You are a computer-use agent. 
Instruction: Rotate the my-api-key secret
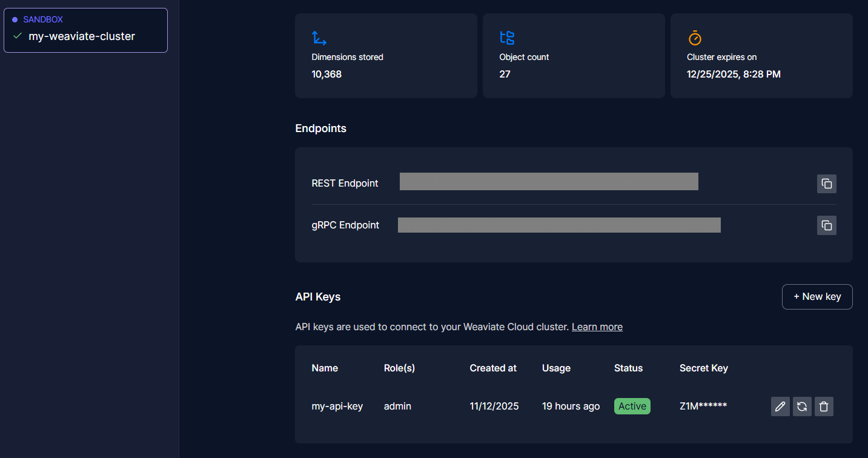pos(802,407)
